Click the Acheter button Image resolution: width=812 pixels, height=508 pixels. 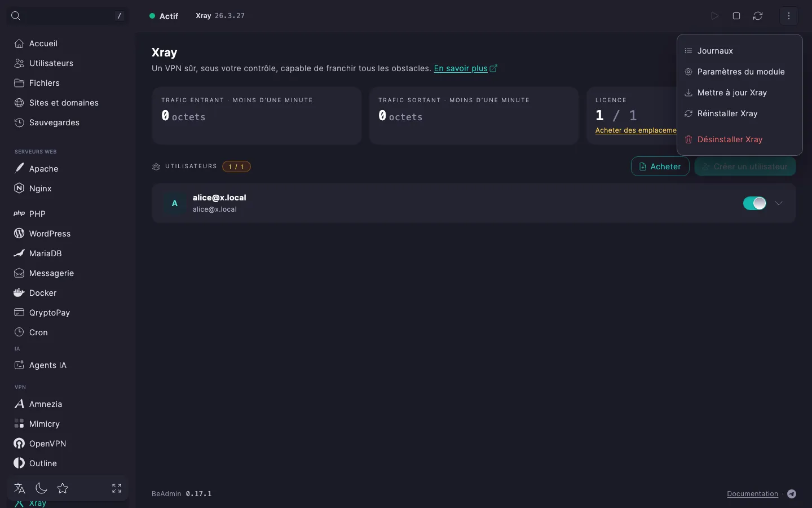(660, 167)
